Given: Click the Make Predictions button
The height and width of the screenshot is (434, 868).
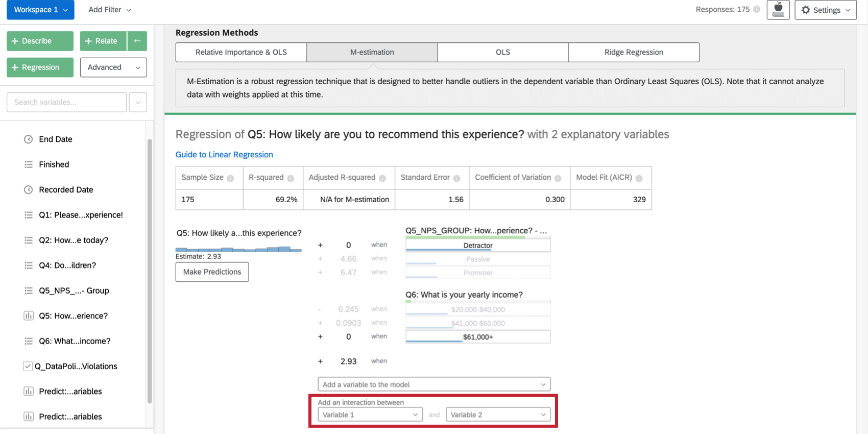Looking at the screenshot, I should (212, 272).
